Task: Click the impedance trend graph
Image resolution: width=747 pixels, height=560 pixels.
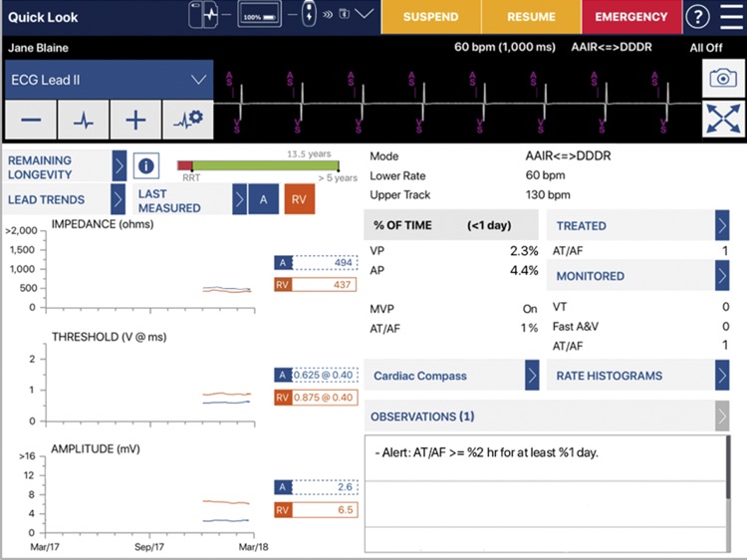Action: (x=150, y=269)
